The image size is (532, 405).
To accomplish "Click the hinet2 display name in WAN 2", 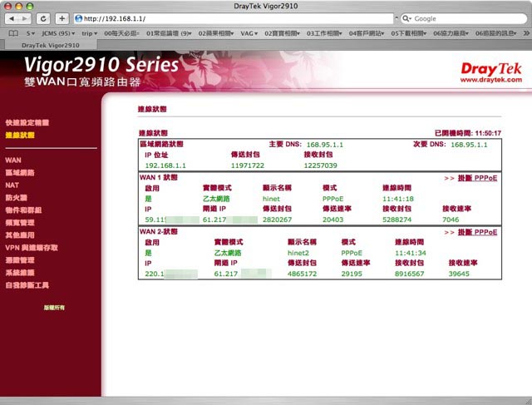I will point(298,253).
